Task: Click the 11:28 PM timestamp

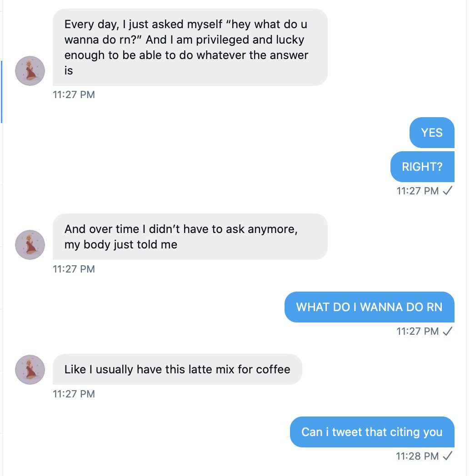Action: tap(417, 456)
